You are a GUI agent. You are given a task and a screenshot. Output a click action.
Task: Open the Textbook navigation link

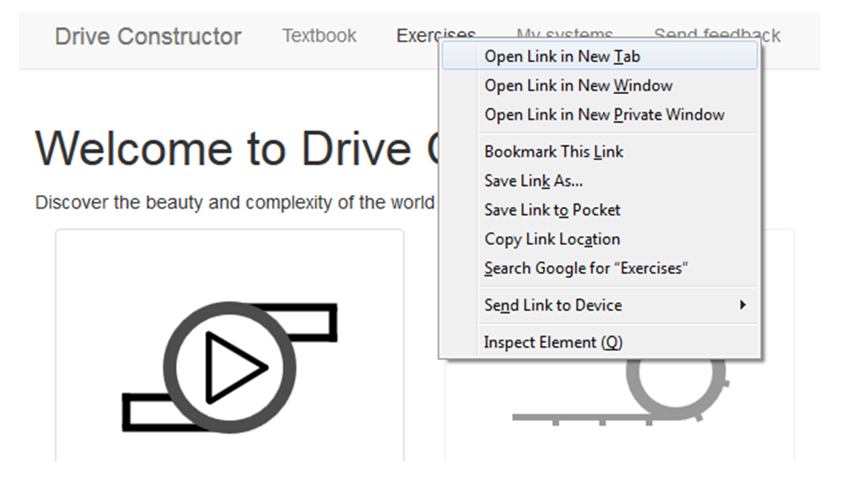(319, 36)
